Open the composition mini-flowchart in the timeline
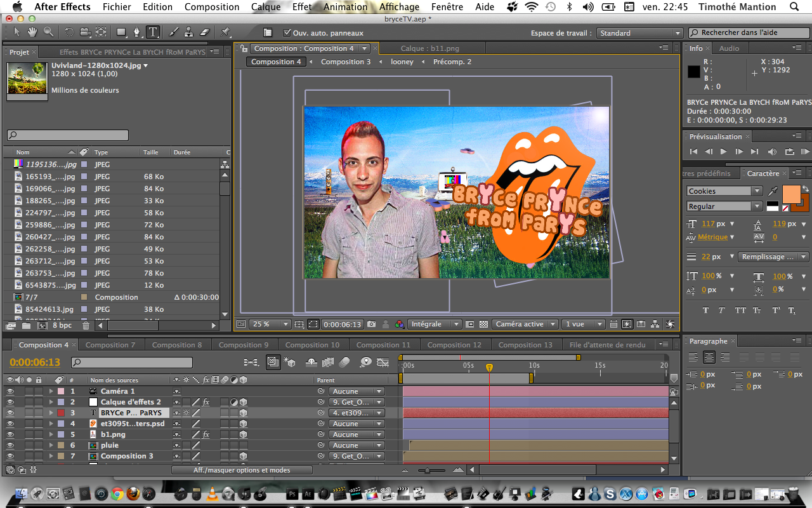This screenshot has height=508, width=812. click(x=251, y=362)
